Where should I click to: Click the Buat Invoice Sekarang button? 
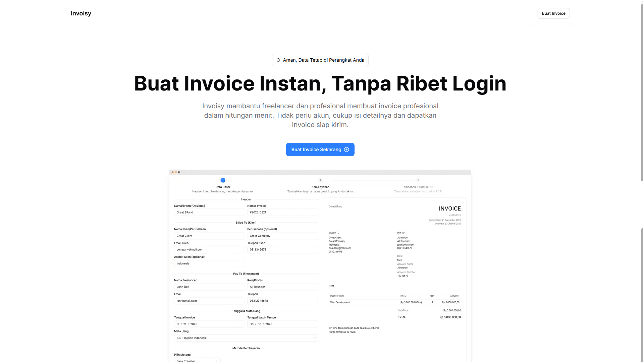[x=316, y=149]
